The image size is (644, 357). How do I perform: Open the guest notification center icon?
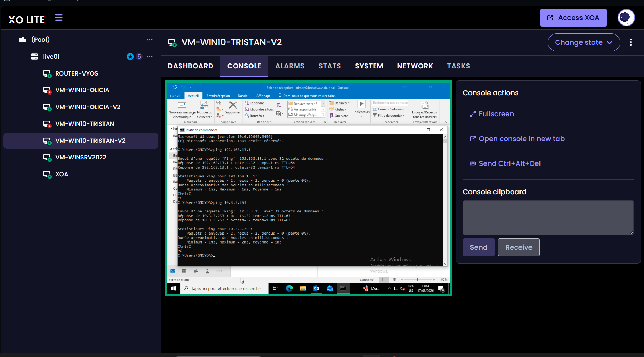(442, 289)
